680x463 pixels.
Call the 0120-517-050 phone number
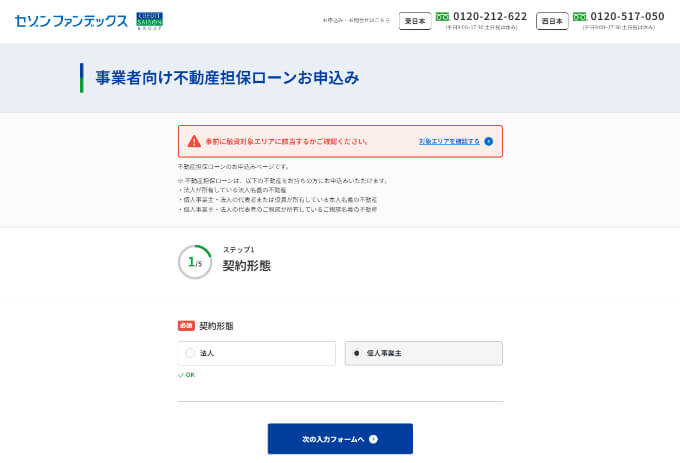(627, 16)
